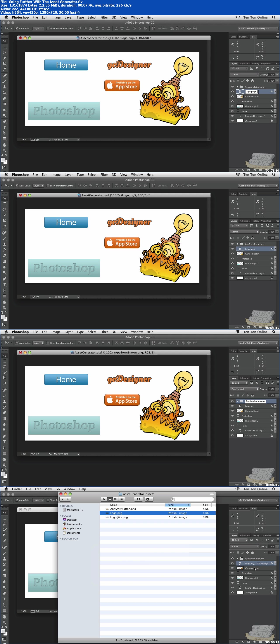Switch to the History tab in the 00:03:12 frame
The width and height of the screenshot is (280, 644).
pos(255,221)
